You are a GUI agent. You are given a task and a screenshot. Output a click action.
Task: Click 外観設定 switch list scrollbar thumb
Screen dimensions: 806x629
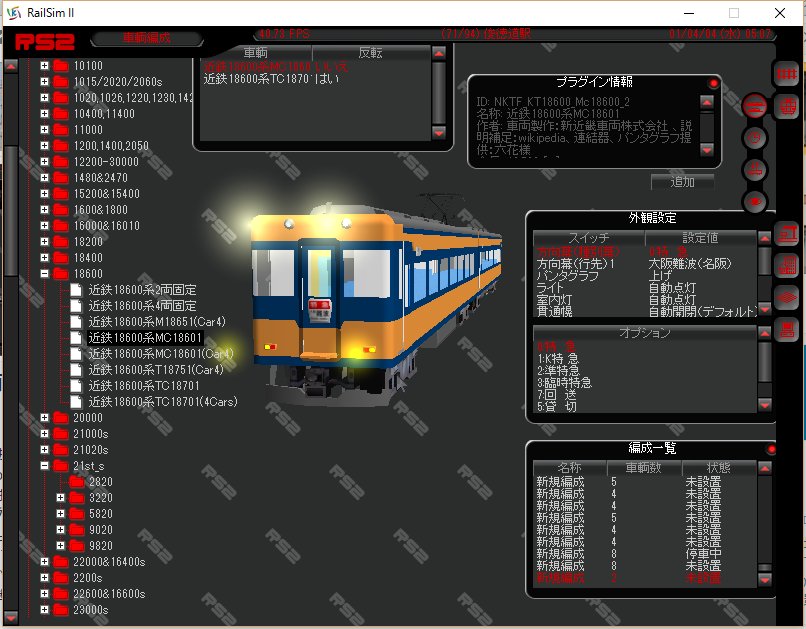[765, 261]
